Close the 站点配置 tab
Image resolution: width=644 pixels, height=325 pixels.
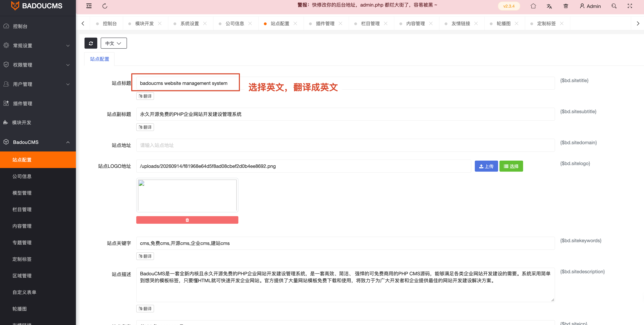click(x=295, y=23)
